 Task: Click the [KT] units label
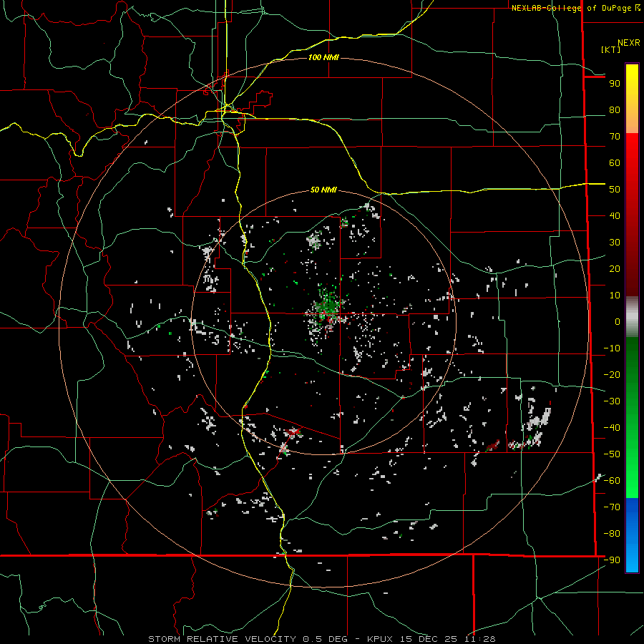611,49
